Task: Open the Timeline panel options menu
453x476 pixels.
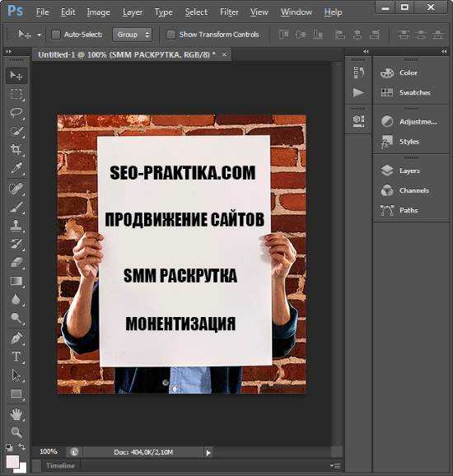Action: [x=335, y=465]
